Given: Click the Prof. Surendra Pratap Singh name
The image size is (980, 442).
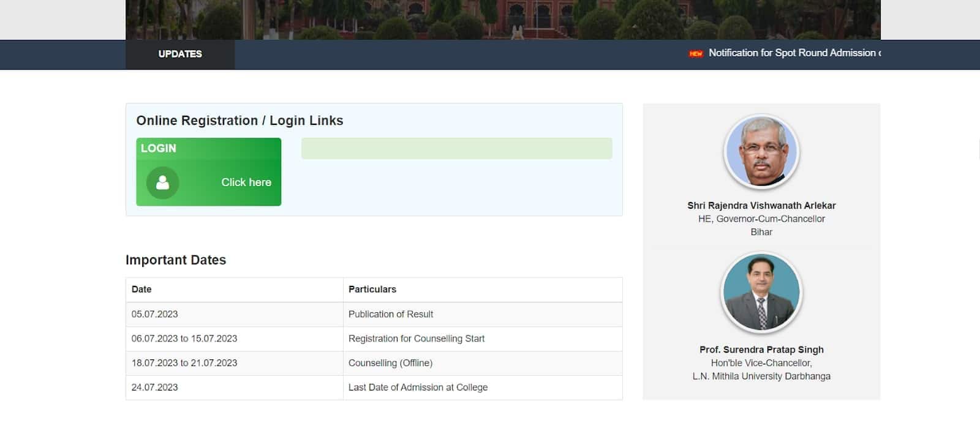Looking at the screenshot, I should coord(761,350).
